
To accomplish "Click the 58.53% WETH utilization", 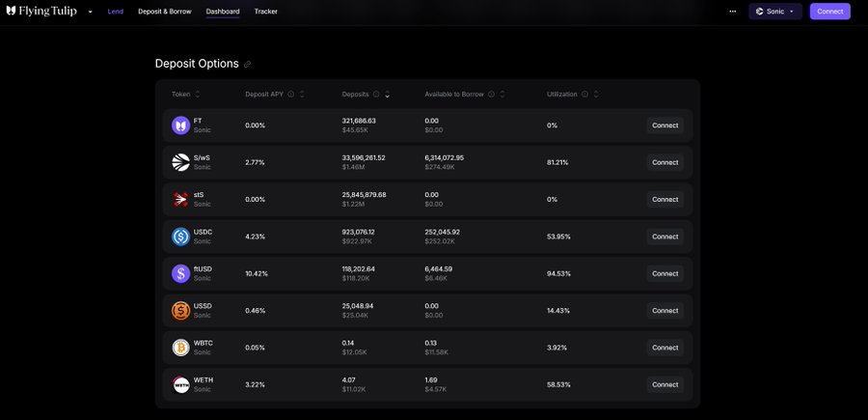I will click(x=558, y=384).
